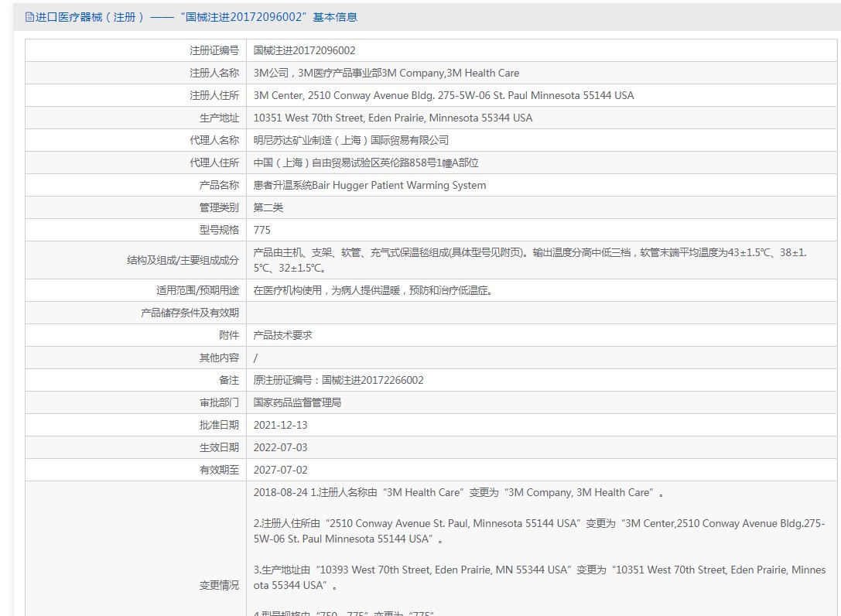Select approval date 2021-12-13
841x616 pixels.
281,425
